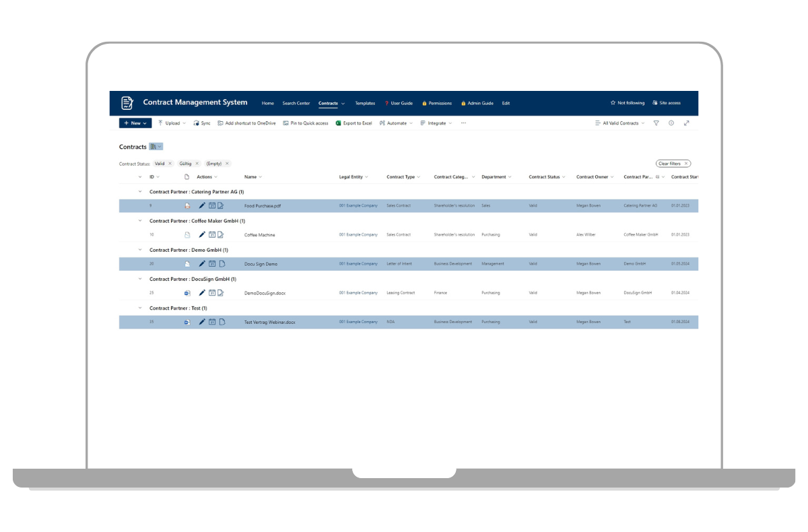This screenshot has width=808, height=532.
Task: Open calendar action for Food Purchase.pdf
Action: pos(211,205)
